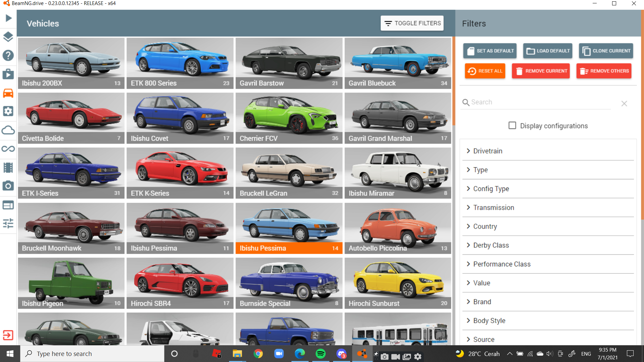Expand the Brand filter
Viewport: 644px width, 362px height.
click(x=548, y=302)
